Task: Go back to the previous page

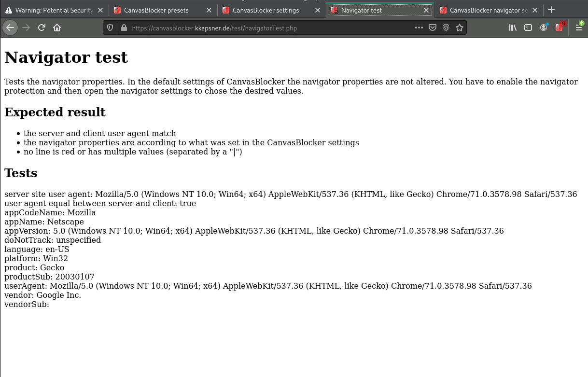Action: 10,28
